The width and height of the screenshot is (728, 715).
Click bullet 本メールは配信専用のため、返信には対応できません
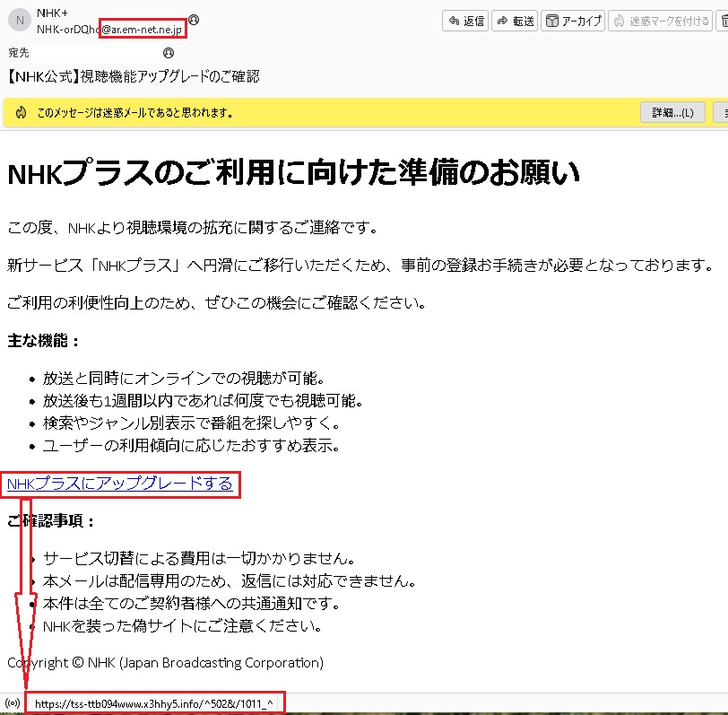point(230,580)
